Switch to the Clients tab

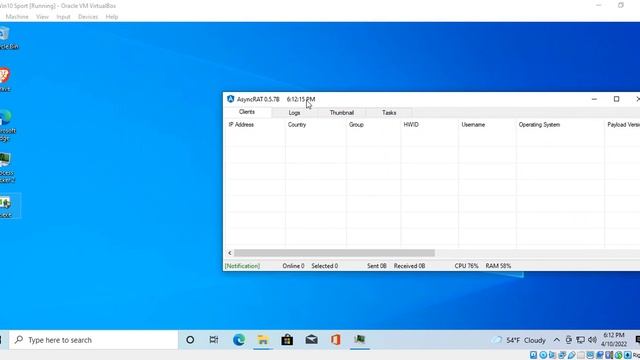247,112
